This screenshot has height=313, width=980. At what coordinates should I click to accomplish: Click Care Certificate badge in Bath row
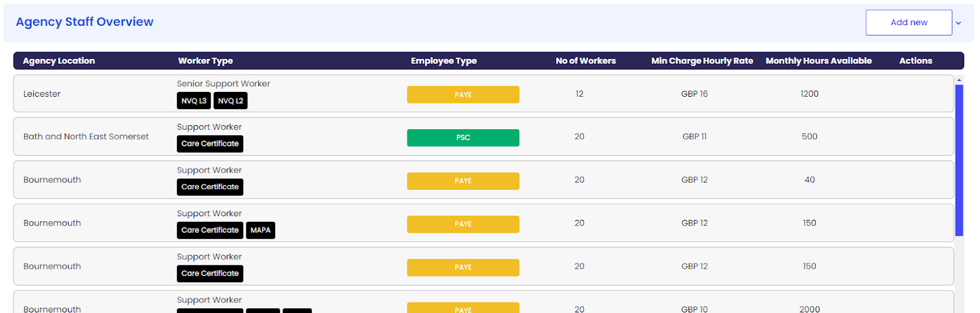point(210,144)
